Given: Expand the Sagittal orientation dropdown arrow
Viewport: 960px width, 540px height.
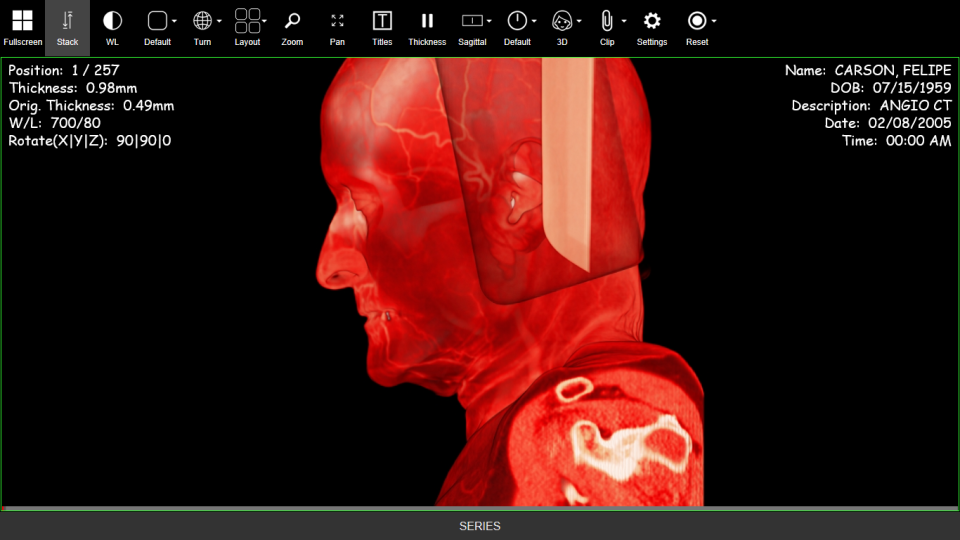Looking at the screenshot, I should (x=489, y=21).
